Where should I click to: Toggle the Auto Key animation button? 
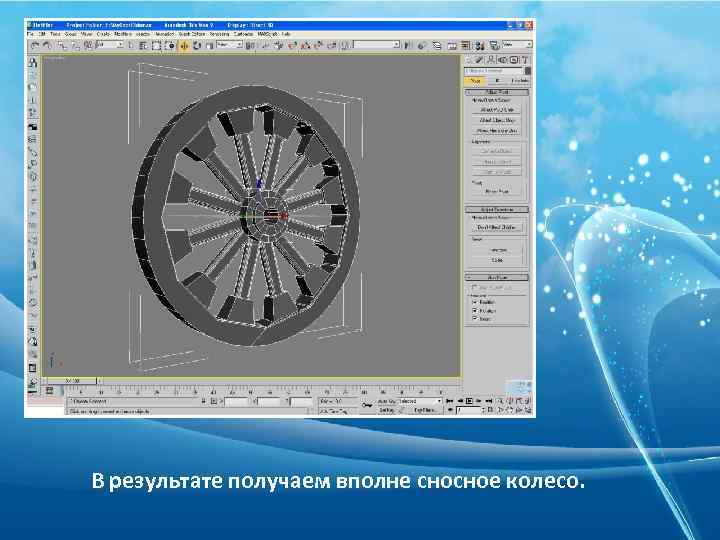tap(387, 401)
